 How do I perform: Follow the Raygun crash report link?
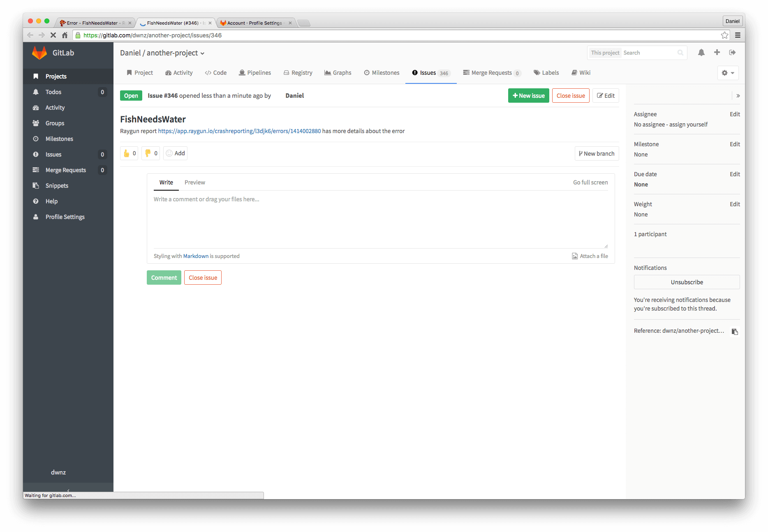pos(239,131)
